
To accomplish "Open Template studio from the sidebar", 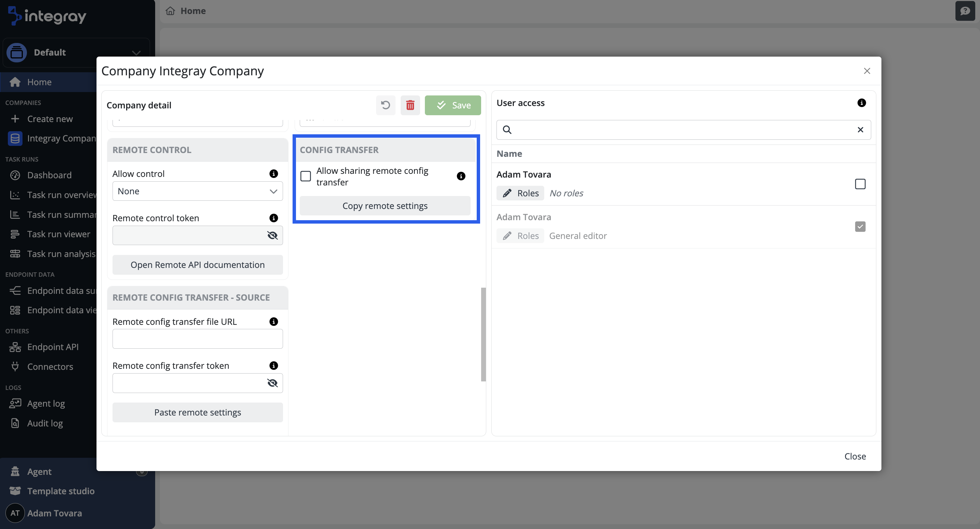I will [60, 491].
